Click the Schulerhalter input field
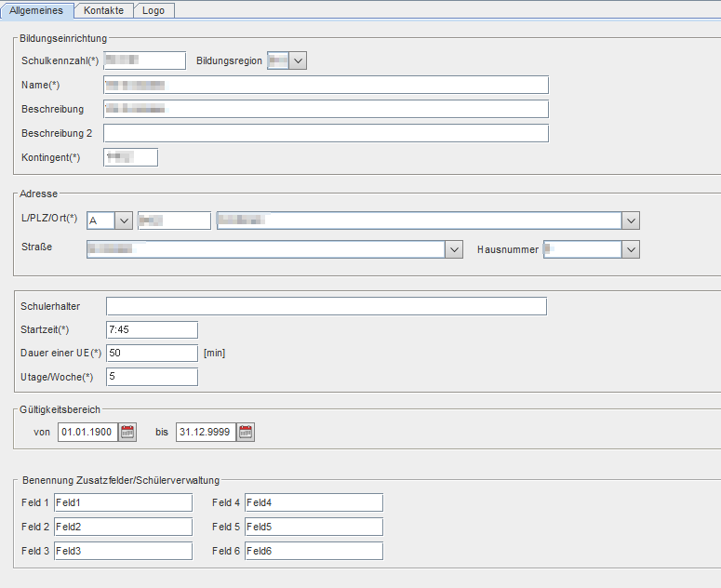 327,306
